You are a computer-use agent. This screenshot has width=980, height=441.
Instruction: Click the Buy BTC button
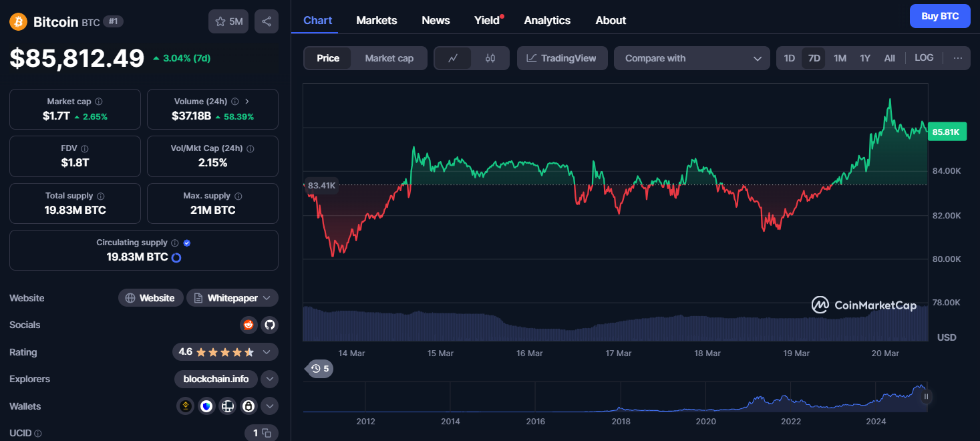[x=940, y=16]
